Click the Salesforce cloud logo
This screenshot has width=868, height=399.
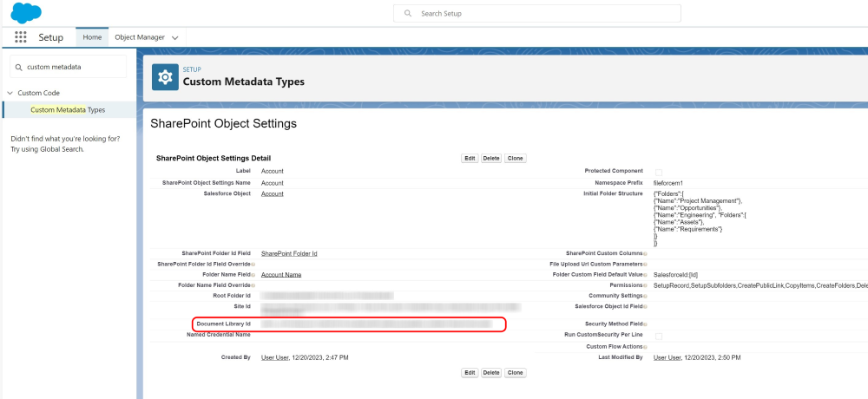[x=26, y=12]
